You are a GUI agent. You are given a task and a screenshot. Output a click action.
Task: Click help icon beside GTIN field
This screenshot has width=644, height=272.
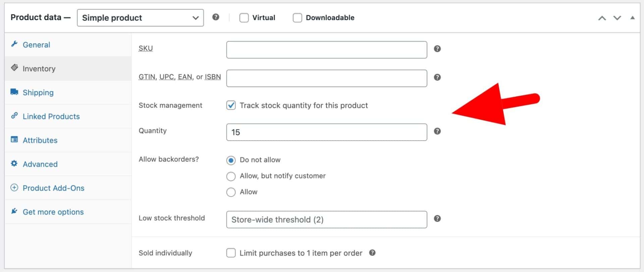click(x=437, y=77)
